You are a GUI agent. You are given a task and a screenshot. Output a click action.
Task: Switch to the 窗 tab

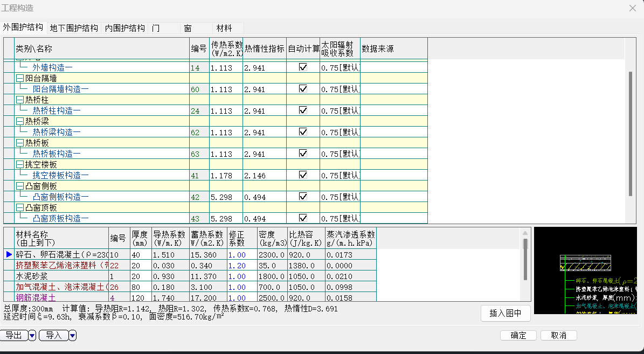[188, 28]
